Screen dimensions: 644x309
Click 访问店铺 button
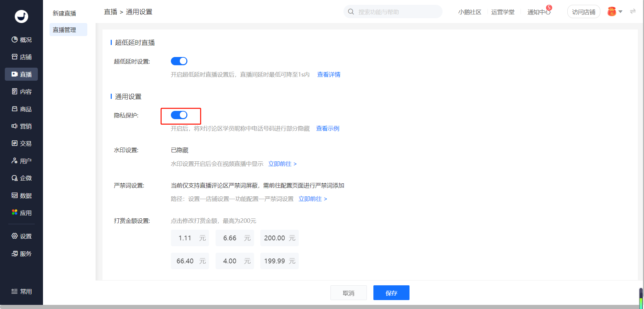click(583, 12)
